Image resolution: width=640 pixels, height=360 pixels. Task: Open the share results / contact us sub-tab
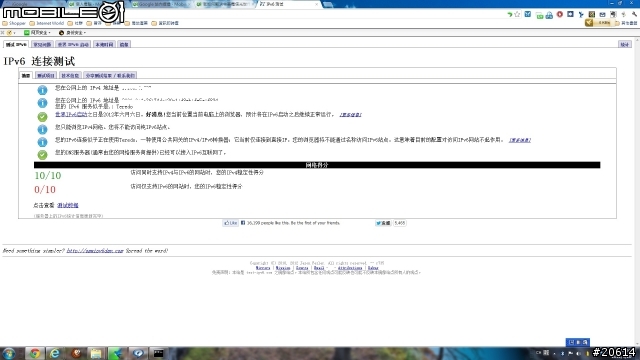point(110,76)
